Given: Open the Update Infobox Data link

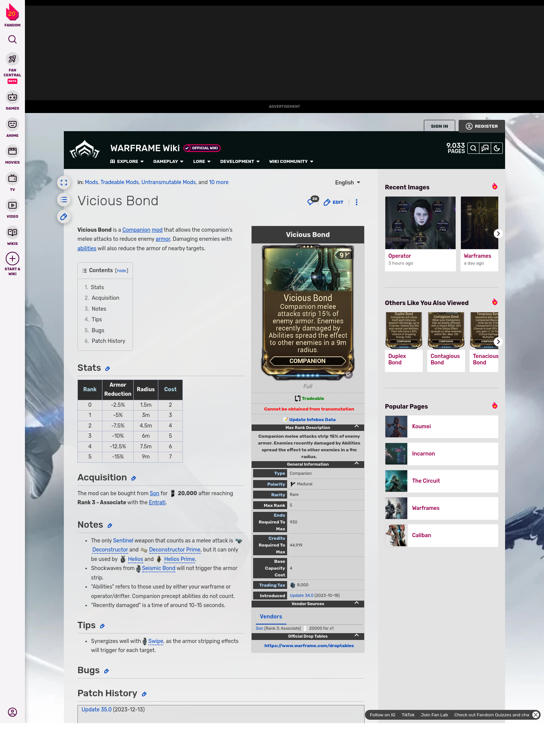Looking at the screenshot, I should click(x=312, y=420).
